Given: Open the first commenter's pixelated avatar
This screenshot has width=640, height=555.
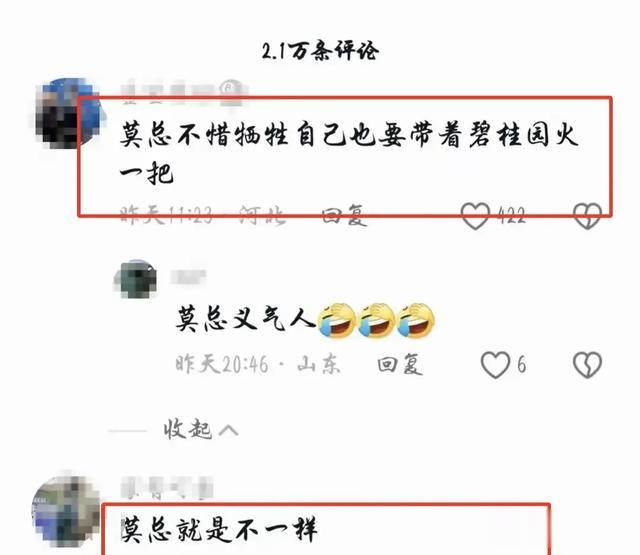Looking at the screenshot, I should [x=65, y=113].
